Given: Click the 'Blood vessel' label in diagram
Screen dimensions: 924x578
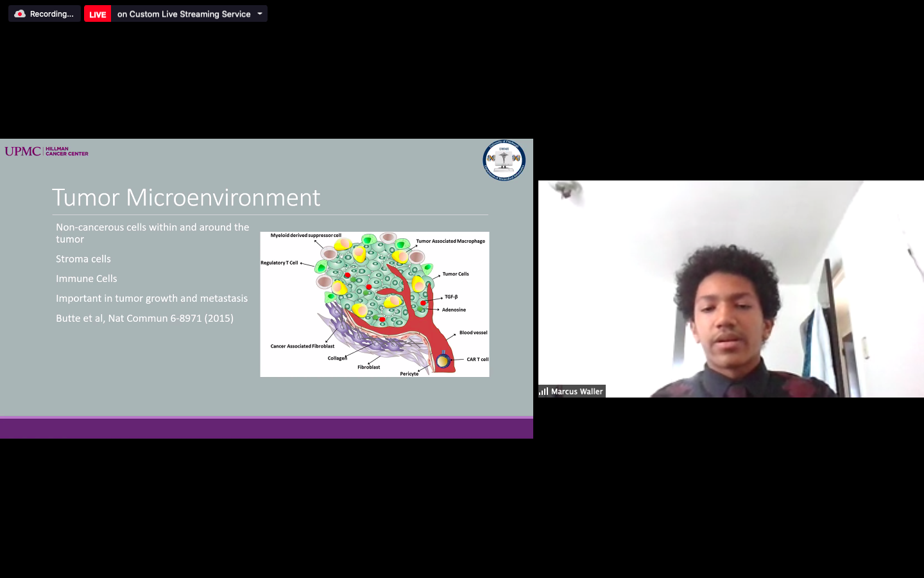Looking at the screenshot, I should pos(473,333).
